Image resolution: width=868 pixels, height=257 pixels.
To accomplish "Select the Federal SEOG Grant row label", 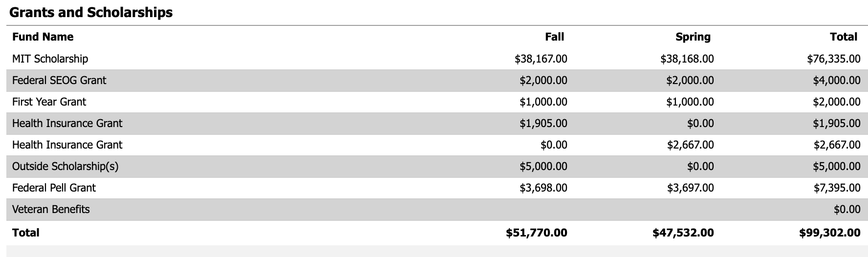I will tap(59, 80).
